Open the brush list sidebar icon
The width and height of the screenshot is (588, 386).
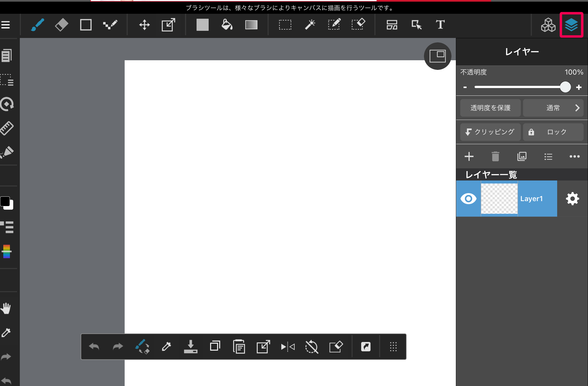[x=7, y=227]
